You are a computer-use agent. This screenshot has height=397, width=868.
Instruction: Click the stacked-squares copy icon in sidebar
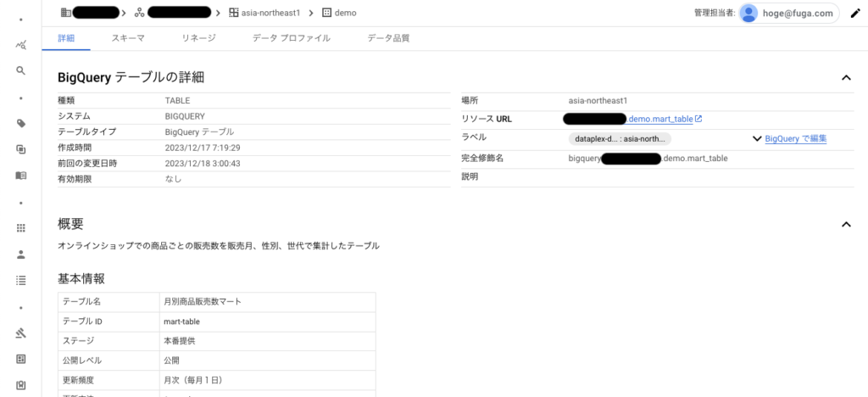point(21,149)
